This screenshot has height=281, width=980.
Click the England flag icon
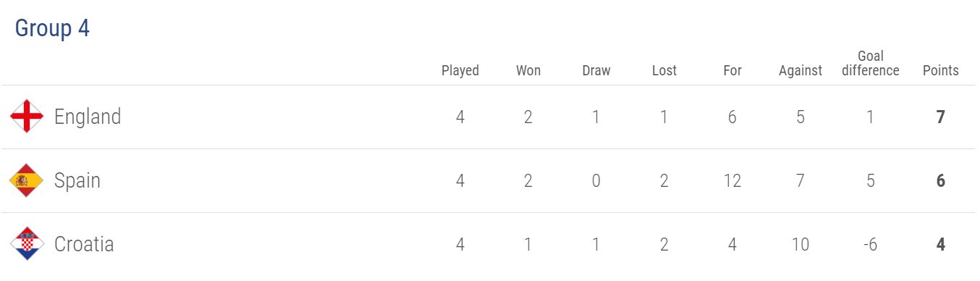click(27, 117)
